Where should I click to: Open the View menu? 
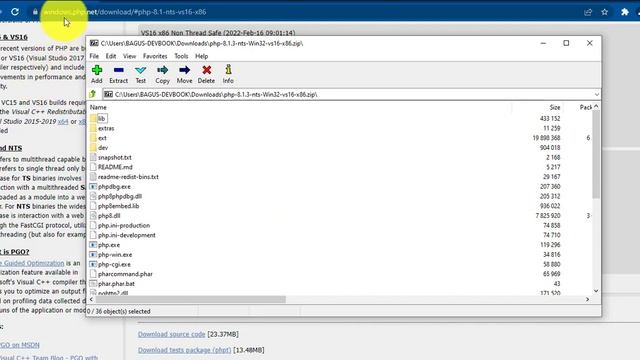tap(129, 56)
